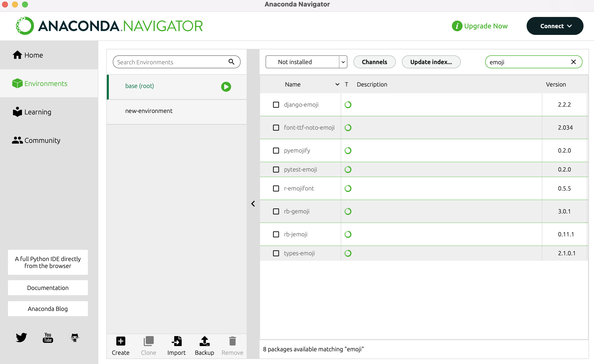The width and height of the screenshot is (594, 364).
Task: Collapse the environments panel with the arrow
Action: click(x=253, y=204)
